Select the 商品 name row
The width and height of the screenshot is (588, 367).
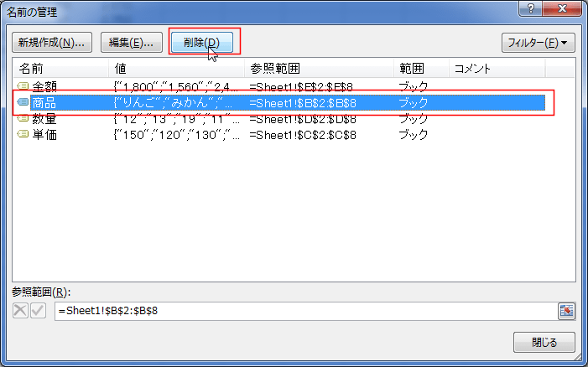click(279, 102)
